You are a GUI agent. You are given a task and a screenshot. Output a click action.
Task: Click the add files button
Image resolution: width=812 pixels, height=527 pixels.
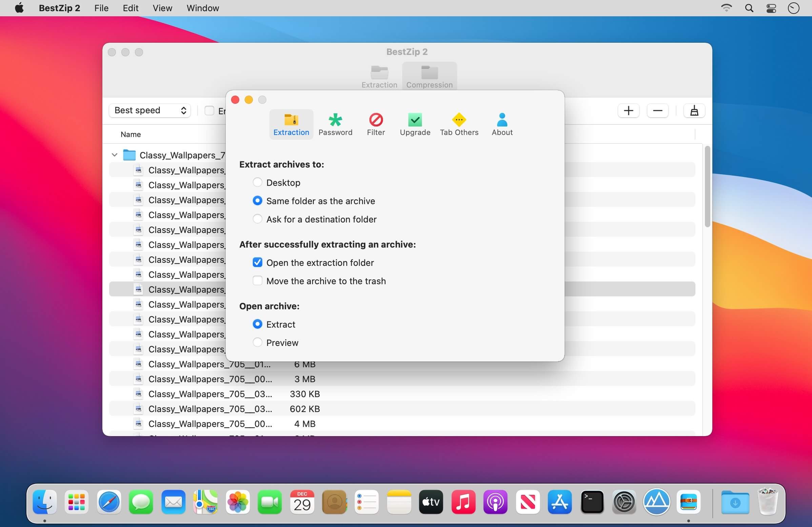[x=629, y=110]
